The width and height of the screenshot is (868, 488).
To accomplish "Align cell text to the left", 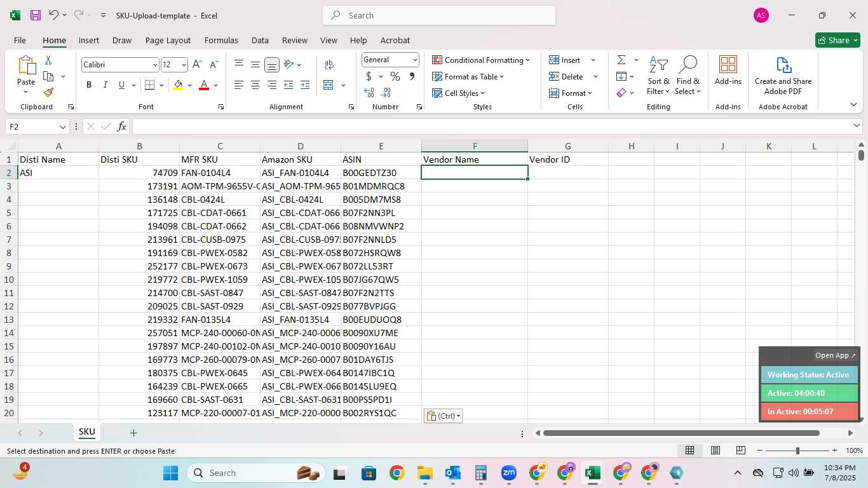I will tap(239, 85).
